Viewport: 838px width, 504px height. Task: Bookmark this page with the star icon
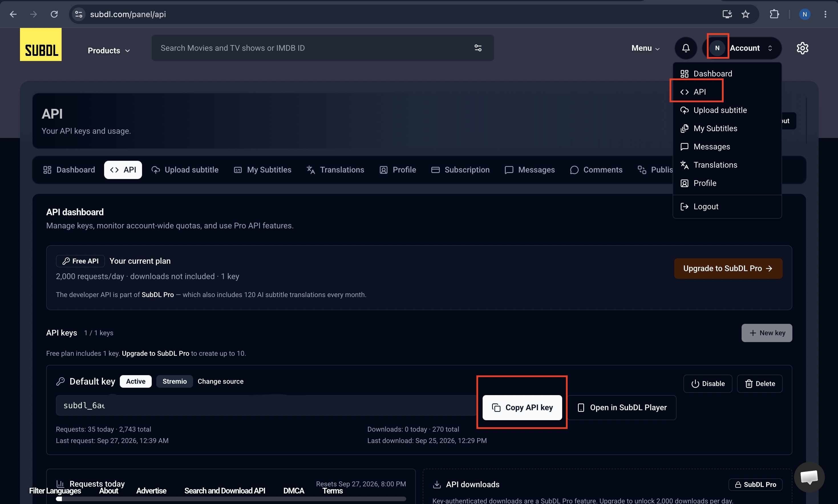[746, 14]
